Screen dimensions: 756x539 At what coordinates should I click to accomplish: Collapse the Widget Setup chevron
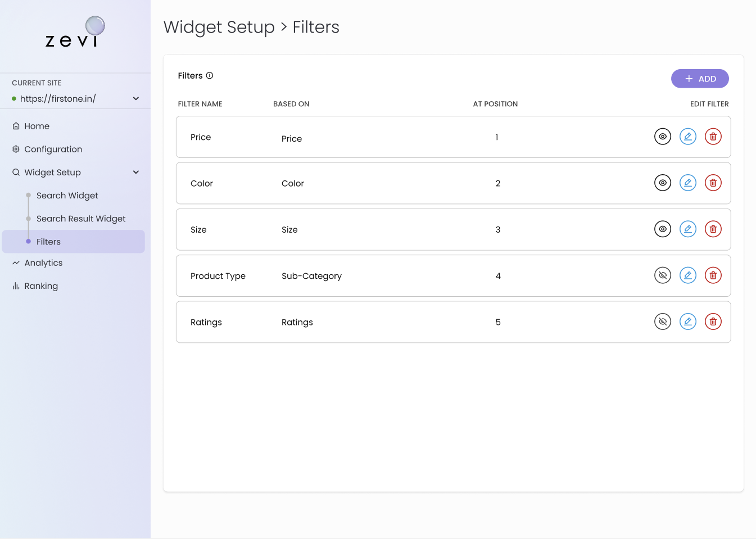135,173
